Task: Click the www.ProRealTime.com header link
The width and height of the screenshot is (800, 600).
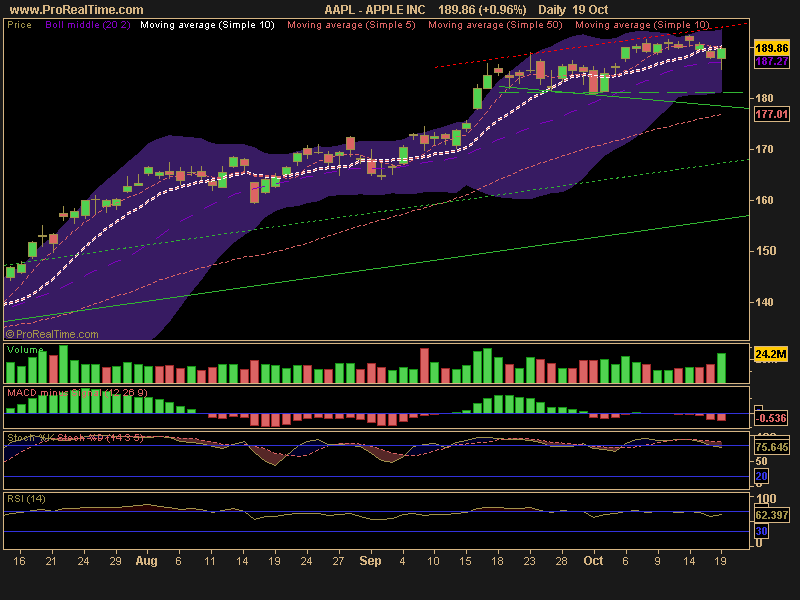Action: coord(77,10)
